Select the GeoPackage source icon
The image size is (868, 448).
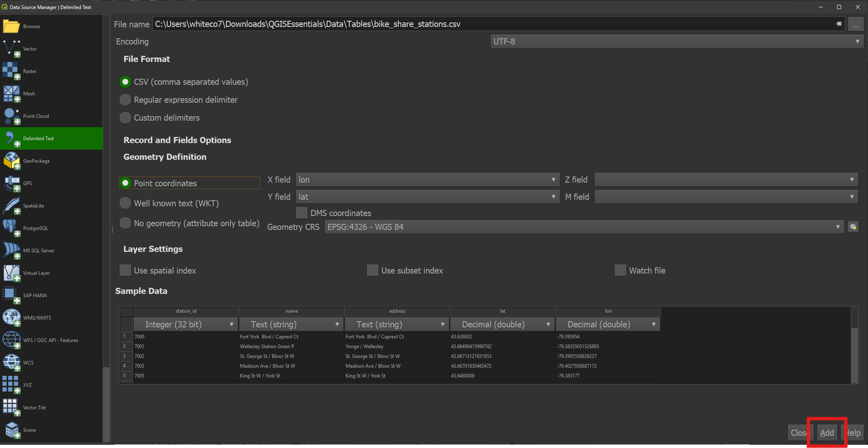click(x=11, y=161)
